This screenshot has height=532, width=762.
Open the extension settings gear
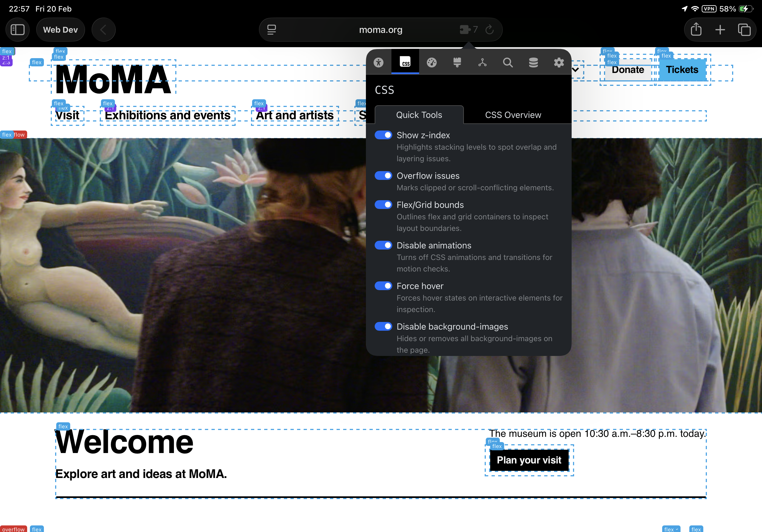tap(558, 63)
